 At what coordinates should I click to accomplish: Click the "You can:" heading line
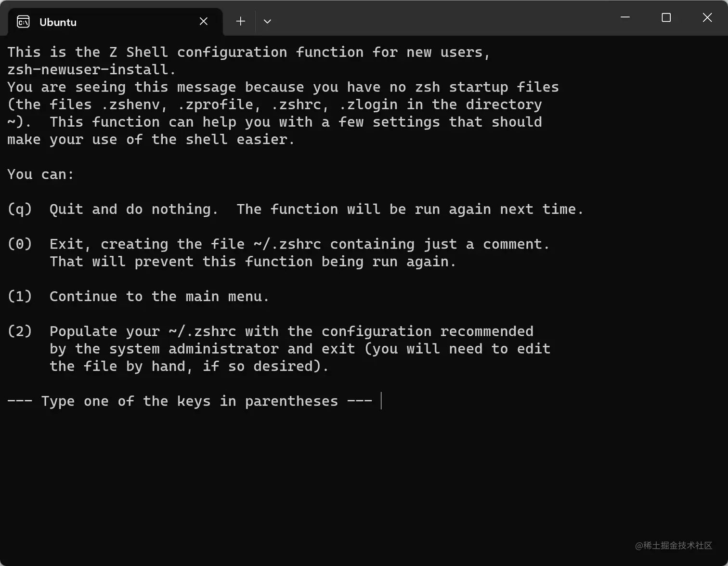point(41,174)
